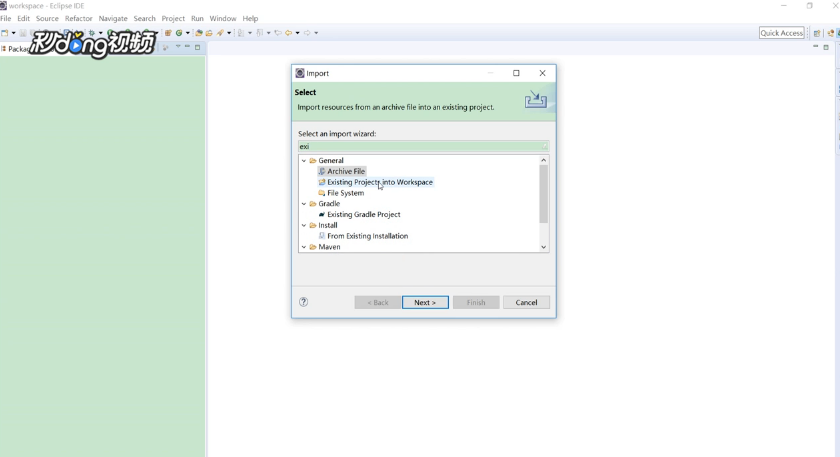Image resolution: width=840 pixels, height=457 pixels.
Task: Click the wizard list scroll-up arrow
Action: pyautogui.click(x=543, y=160)
